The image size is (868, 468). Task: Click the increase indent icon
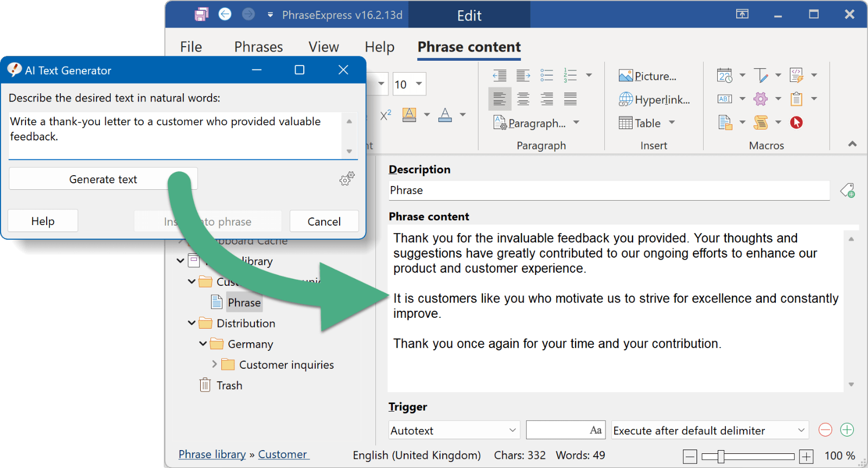(523, 75)
